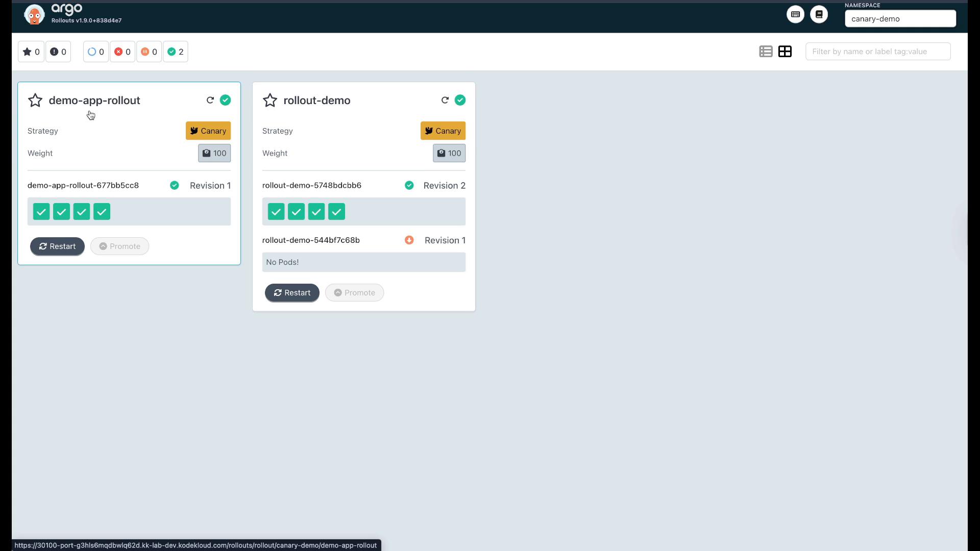
Task: Click second pod checkmark in demo-app-rollout-677bb5cc8
Action: coord(61,212)
